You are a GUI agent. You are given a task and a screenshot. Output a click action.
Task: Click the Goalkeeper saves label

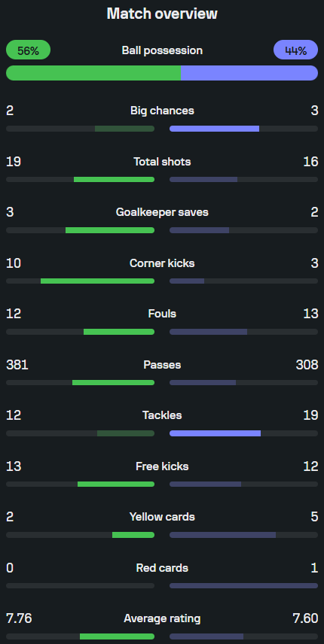[162, 212]
